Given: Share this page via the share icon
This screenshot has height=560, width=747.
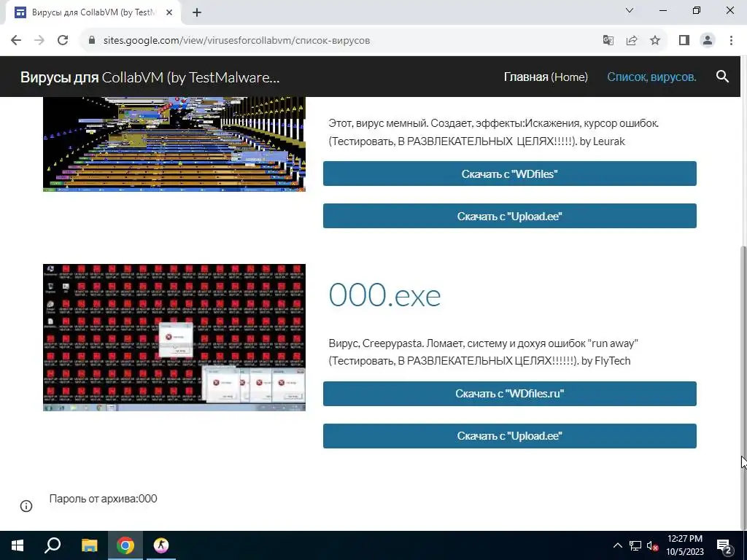Looking at the screenshot, I should 632,40.
